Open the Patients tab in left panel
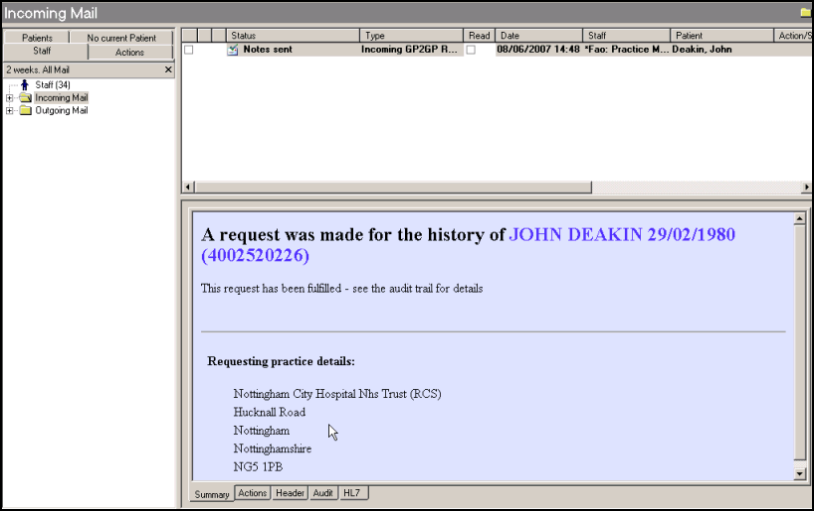814x511 pixels. click(36, 38)
